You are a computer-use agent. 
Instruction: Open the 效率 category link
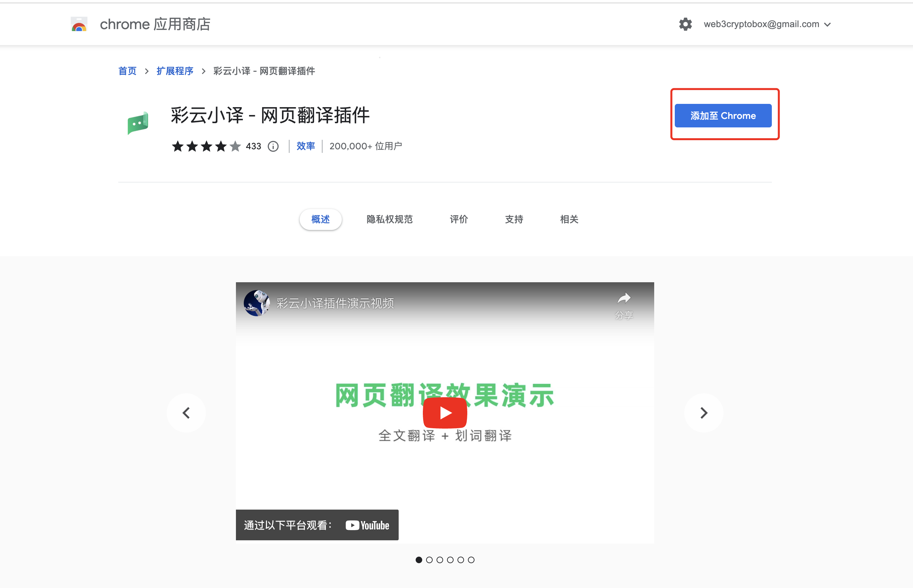point(306,146)
